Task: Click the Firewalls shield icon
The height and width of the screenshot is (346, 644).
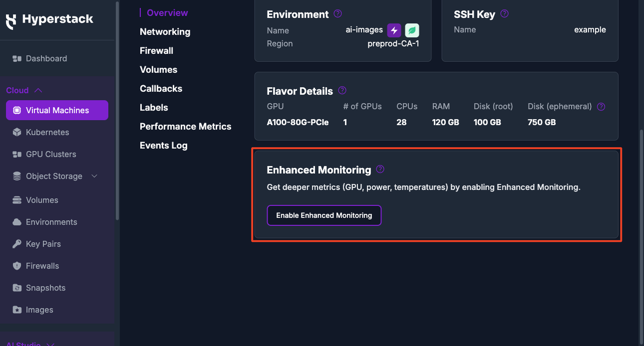Action: (17, 266)
